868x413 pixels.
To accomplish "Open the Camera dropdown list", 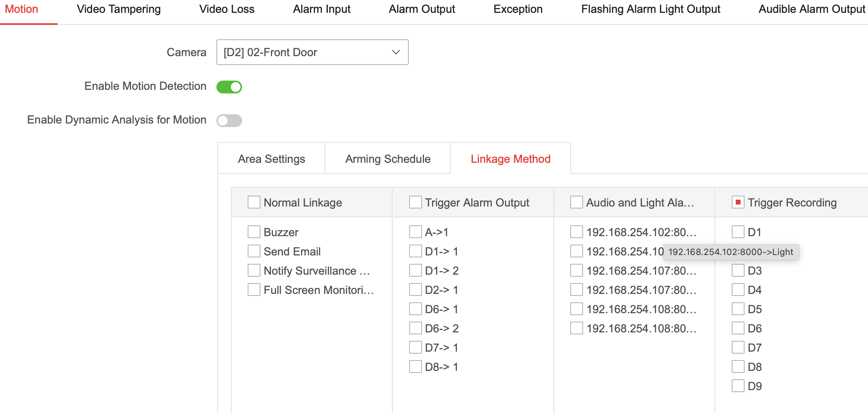I will [312, 52].
